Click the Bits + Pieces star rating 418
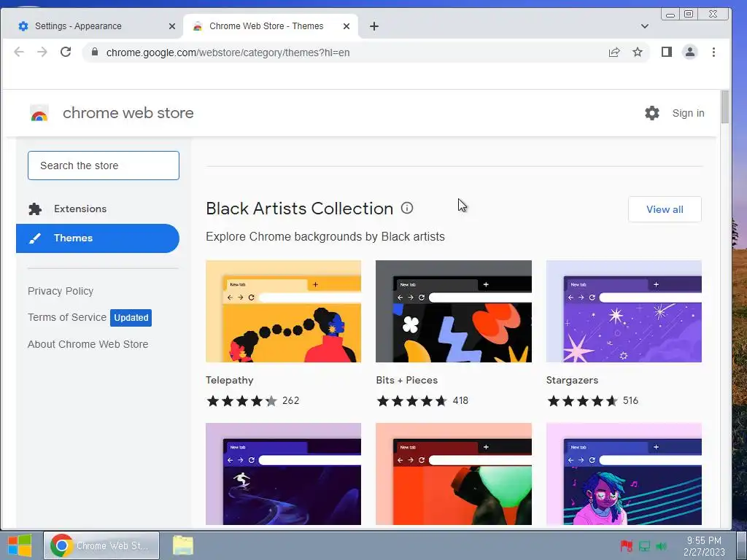 point(422,401)
